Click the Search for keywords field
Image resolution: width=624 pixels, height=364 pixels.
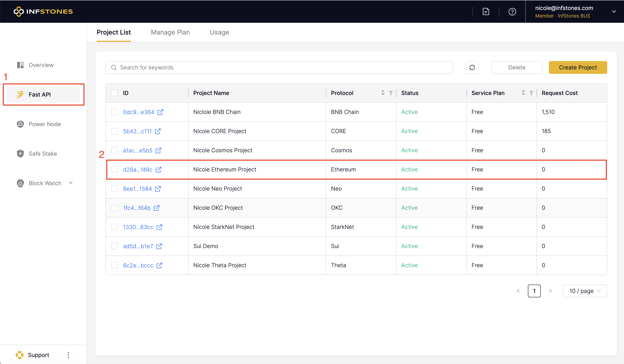coord(279,68)
